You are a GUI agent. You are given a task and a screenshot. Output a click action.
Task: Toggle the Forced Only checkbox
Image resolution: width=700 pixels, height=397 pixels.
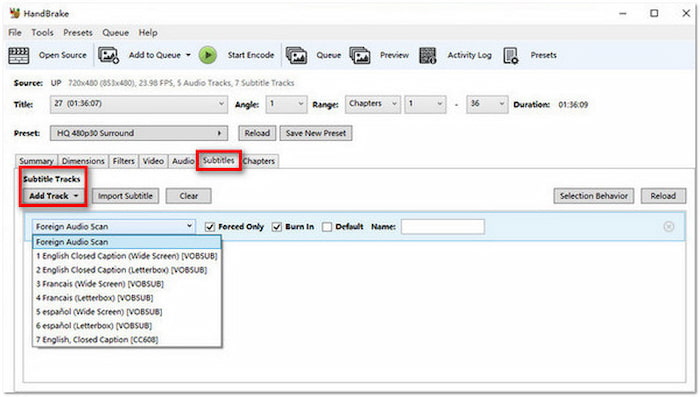210,227
